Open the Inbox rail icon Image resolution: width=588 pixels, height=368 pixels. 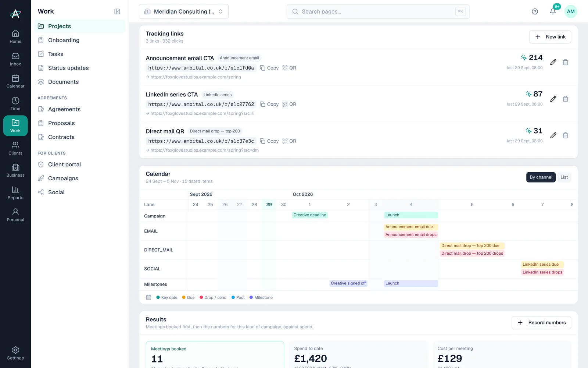tap(15, 59)
